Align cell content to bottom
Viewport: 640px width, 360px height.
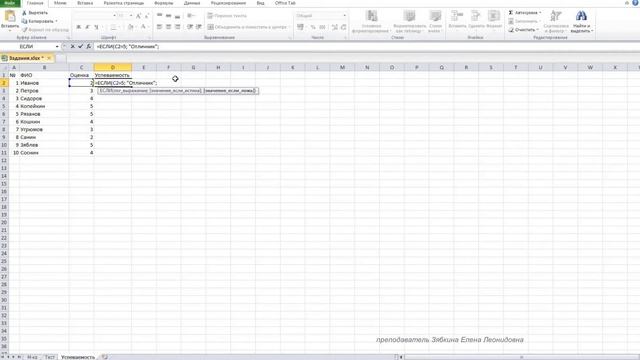tap(178, 16)
